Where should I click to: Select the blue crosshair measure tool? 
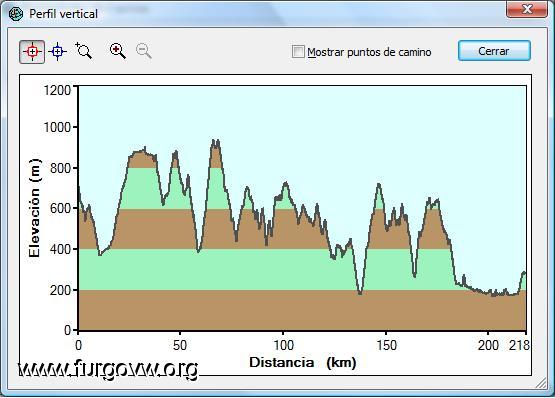click(x=58, y=52)
